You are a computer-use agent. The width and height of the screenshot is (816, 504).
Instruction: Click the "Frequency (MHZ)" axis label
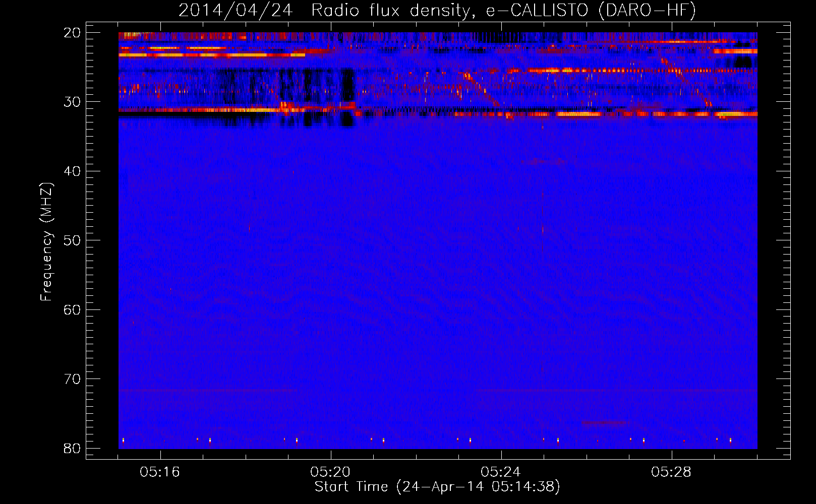(46, 242)
